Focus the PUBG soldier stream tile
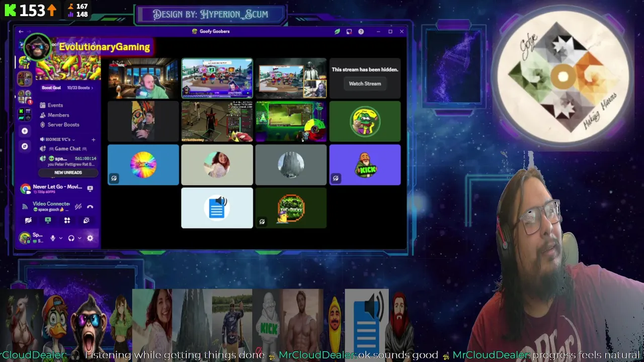This screenshot has width=644, height=362. [x=291, y=78]
